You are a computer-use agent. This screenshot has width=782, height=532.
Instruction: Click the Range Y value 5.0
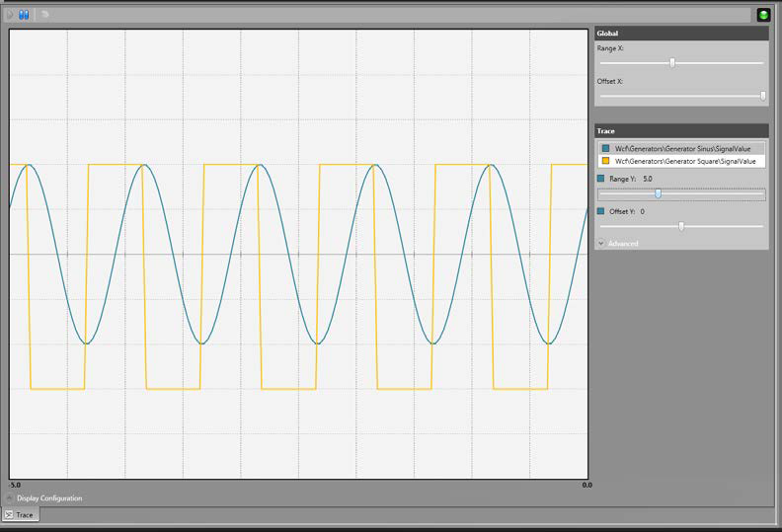pos(648,179)
